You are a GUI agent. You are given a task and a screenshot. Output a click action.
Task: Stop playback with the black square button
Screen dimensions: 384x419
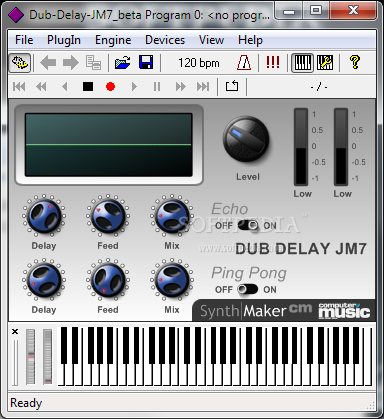click(x=88, y=87)
